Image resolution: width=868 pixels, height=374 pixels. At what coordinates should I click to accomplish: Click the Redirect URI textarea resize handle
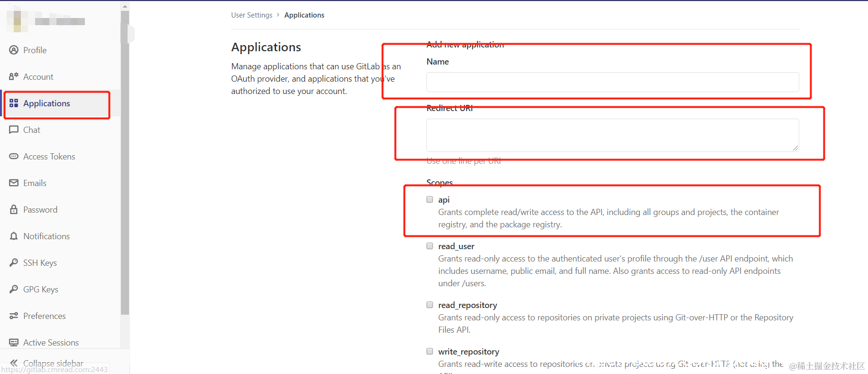point(795,148)
